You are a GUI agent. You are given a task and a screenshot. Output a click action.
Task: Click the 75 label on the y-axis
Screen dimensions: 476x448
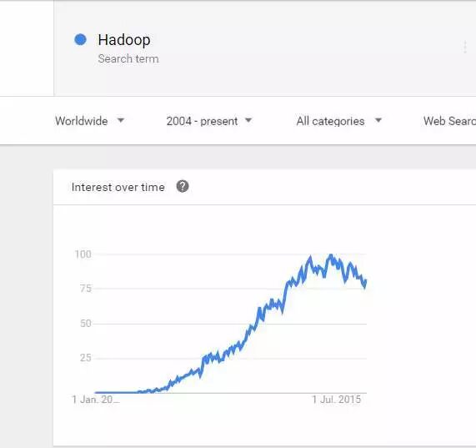click(x=86, y=289)
